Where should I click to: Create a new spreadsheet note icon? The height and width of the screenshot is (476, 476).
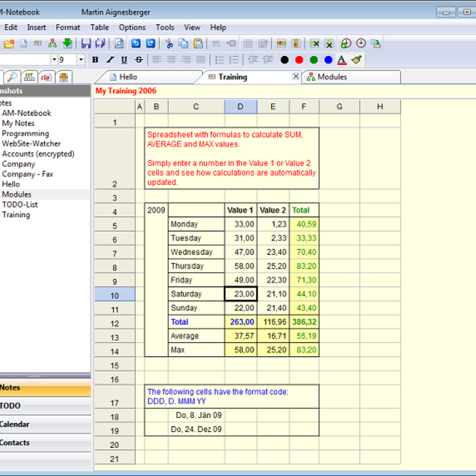pyautogui.click(x=38, y=43)
